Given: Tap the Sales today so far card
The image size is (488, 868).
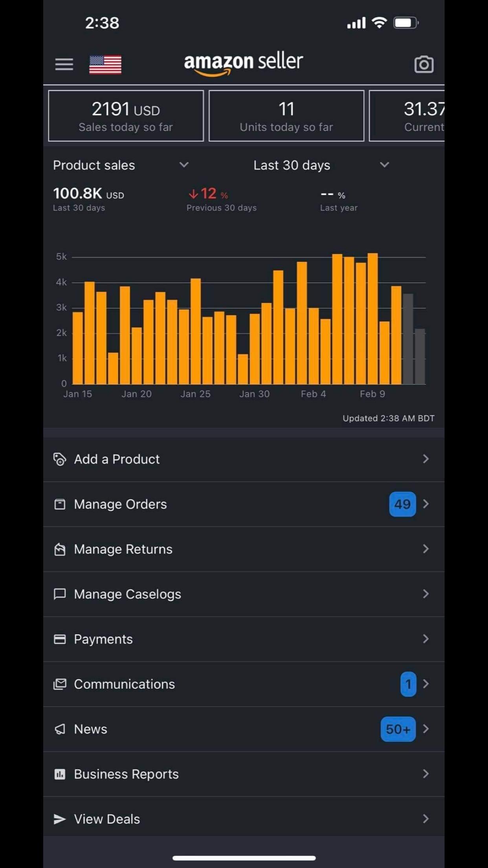Looking at the screenshot, I should (126, 116).
